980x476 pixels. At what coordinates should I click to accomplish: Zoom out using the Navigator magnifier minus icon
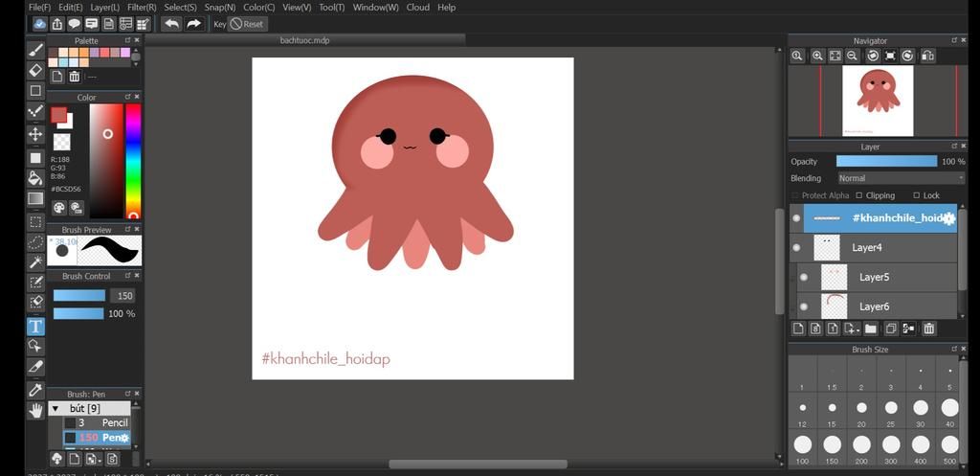pyautogui.click(x=851, y=56)
